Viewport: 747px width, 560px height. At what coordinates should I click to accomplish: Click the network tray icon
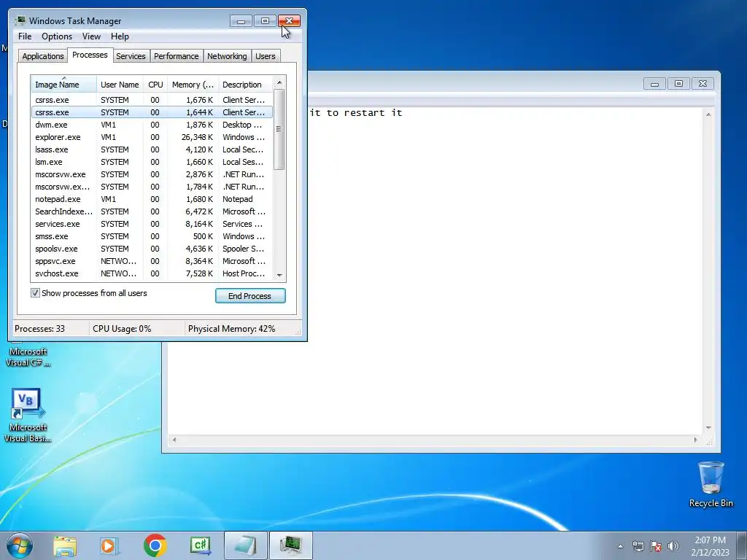pos(638,546)
